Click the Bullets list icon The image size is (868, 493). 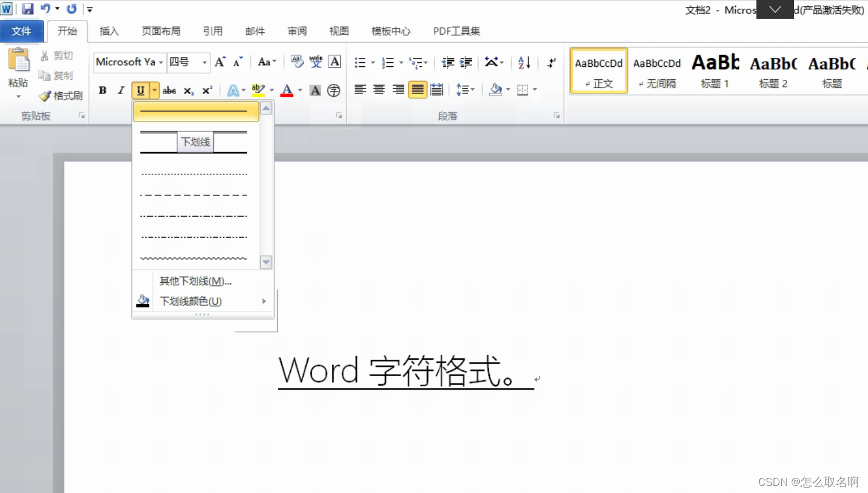pos(360,62)
